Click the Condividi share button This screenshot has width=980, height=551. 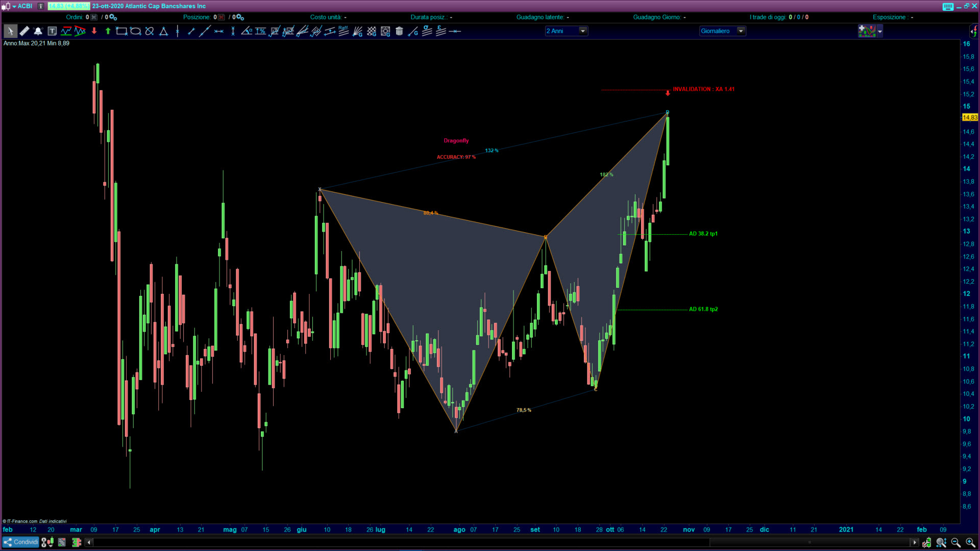[20, 542]
